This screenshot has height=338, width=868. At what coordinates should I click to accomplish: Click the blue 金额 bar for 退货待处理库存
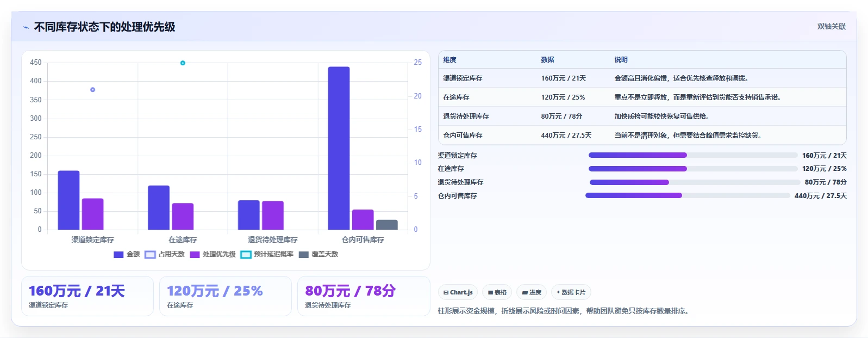[x=249, y=215]
